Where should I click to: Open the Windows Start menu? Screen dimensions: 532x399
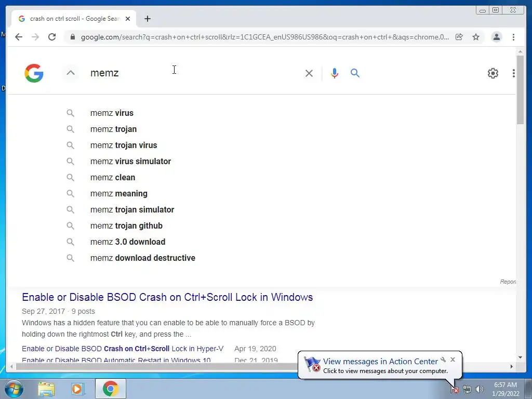[x=14, y=389]
